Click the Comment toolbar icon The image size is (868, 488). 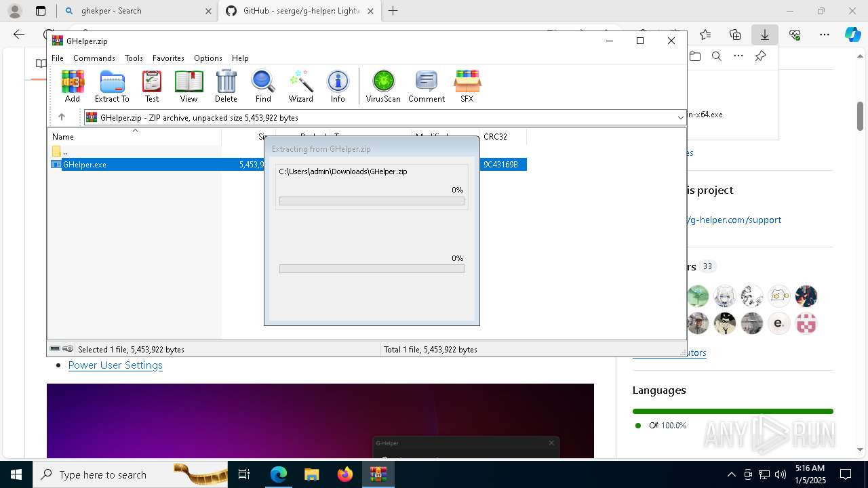point(427,86)
